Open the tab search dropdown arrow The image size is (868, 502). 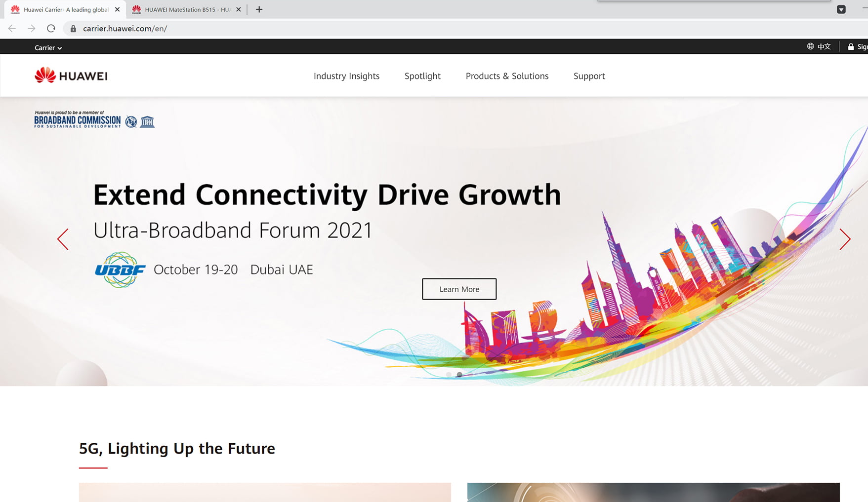[x=841, y=9]
